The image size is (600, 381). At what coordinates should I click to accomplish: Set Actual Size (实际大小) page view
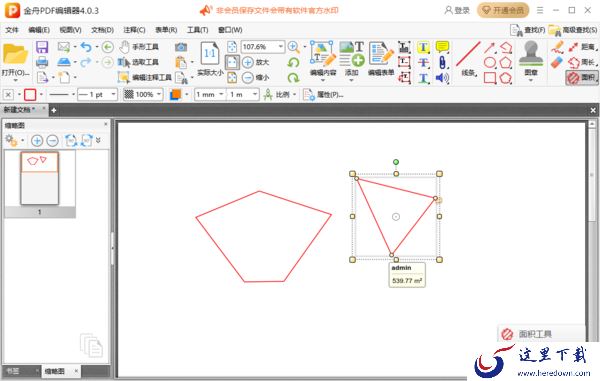tap(210, 59)
